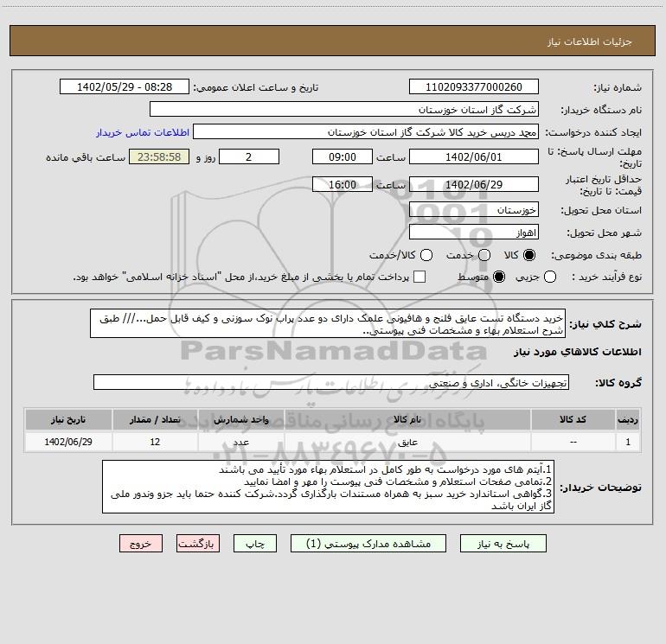666x644 pixels.
Task: Click the deadline time field 09:00
Action: [x=343, y=157]
